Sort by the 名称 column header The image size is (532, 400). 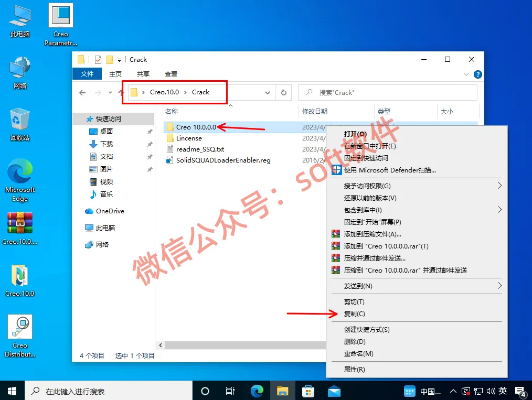point(172,111)
